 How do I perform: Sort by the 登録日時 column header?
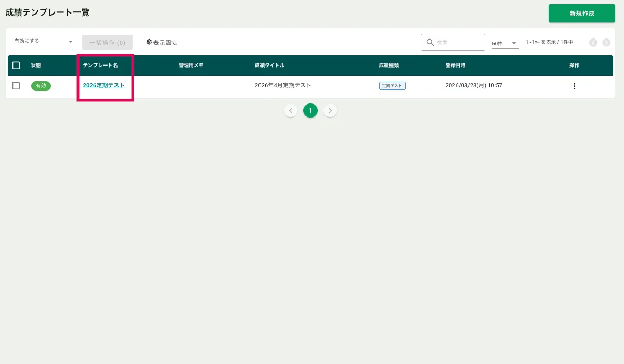pos(455,66)
